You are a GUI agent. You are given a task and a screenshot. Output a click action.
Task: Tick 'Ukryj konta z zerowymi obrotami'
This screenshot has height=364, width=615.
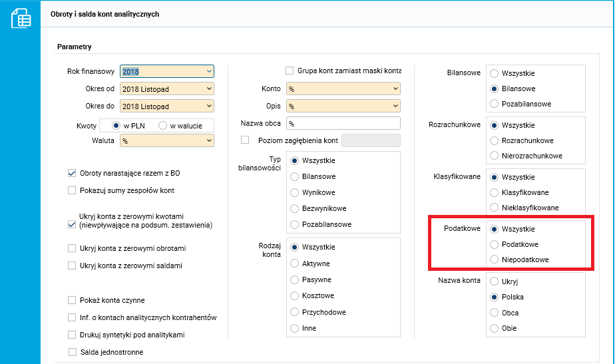pos(72,248)
